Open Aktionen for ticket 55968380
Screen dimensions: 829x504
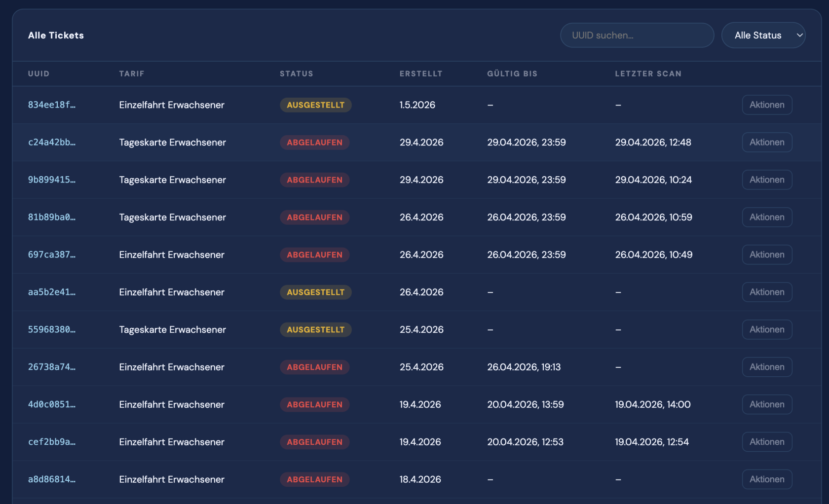click(x=767, y=330)
